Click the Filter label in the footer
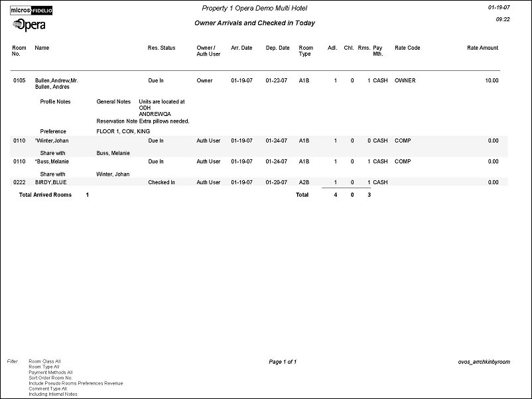 [x=12, y=361]
